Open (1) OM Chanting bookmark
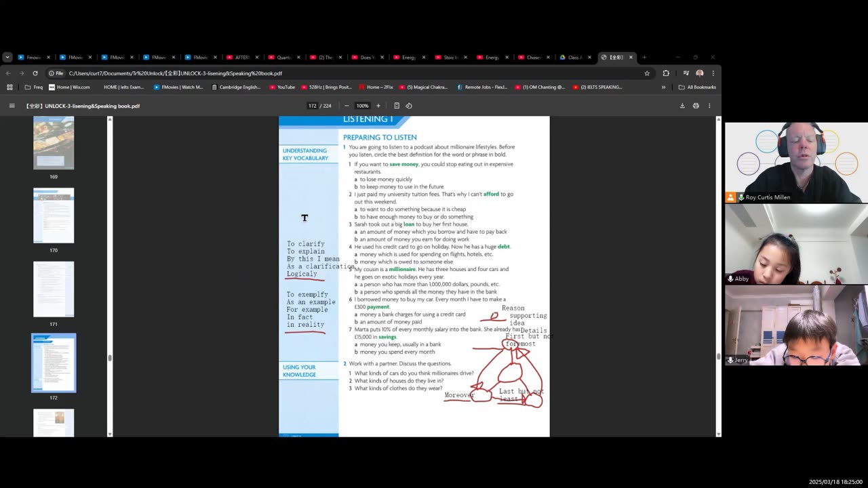This screenshot has width=868, height=488. (x=540, y=87)
